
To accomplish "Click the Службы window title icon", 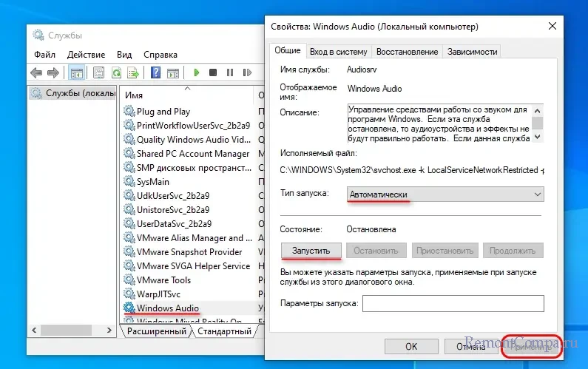I will click(38, 35).
